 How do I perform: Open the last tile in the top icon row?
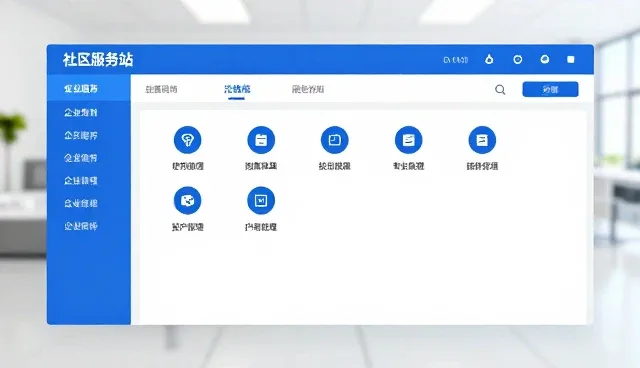click(x=482, y=140)
